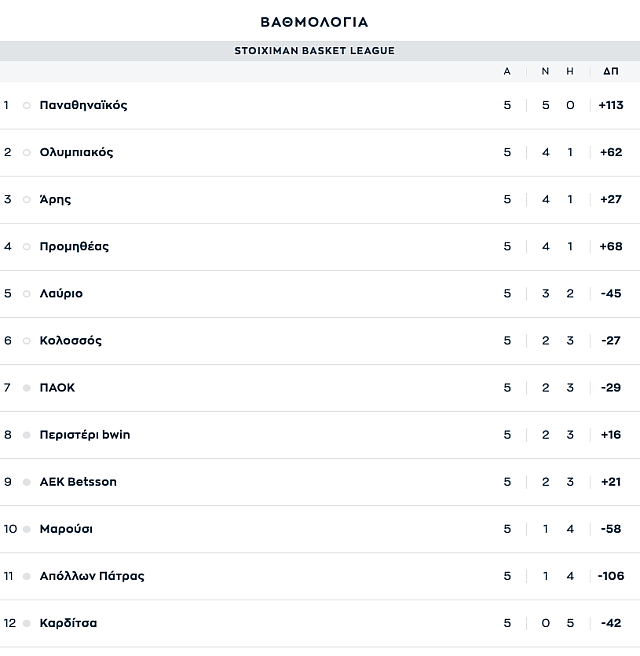This screenshot has width=640, height=656.
Task: Click the grey dot next to Μαρούσι
Action: click(26, 529)
